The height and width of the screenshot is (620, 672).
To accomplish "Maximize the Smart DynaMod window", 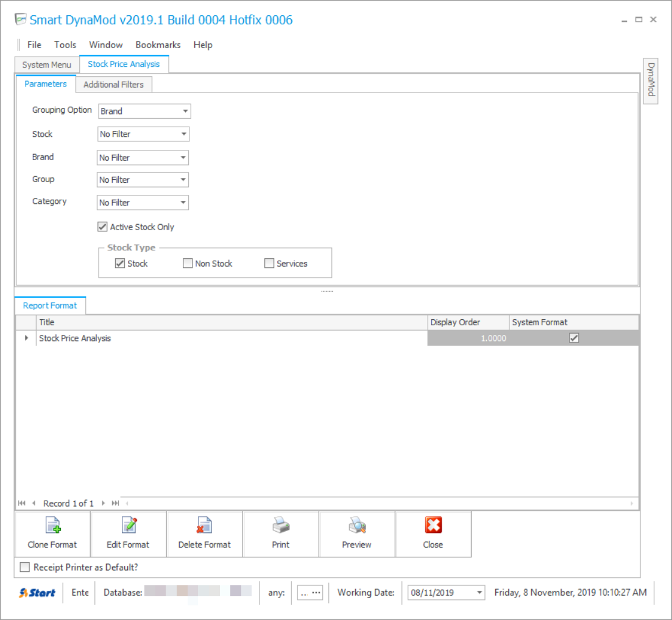I will (638, 19).
